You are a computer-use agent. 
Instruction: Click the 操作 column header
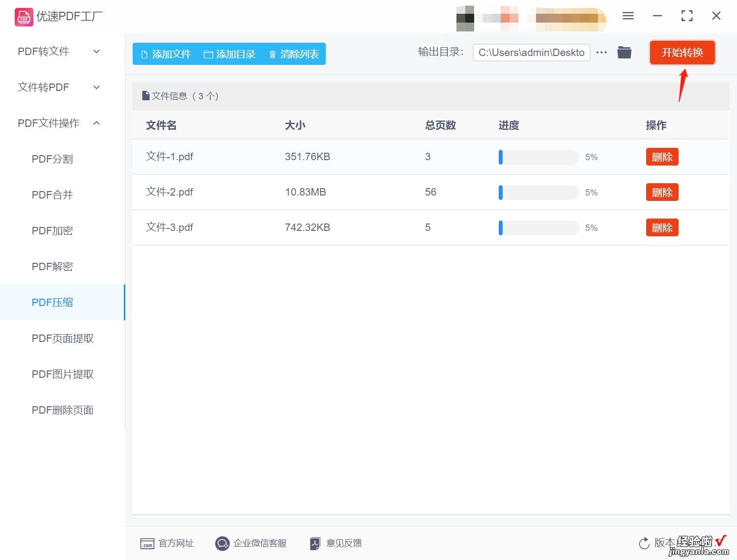(x=656, y=125)
